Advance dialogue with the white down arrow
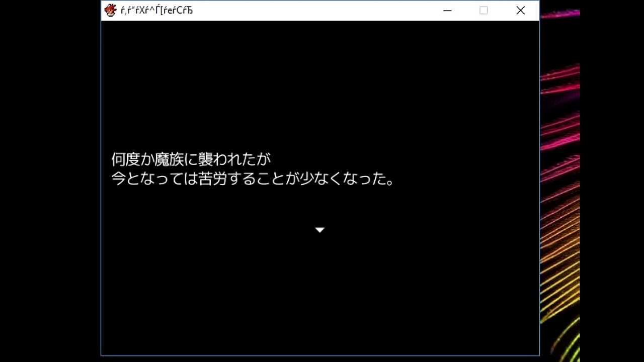644x362 pixels. coord(319,230)
